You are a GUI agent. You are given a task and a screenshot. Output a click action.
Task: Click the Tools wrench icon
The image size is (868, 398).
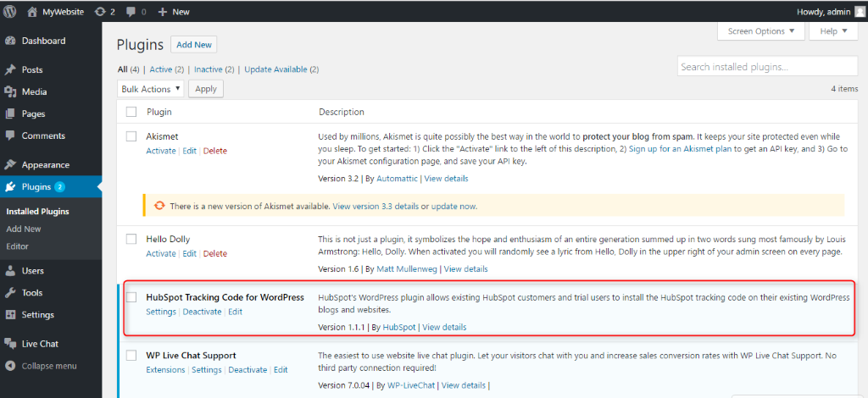coord(10,293)
